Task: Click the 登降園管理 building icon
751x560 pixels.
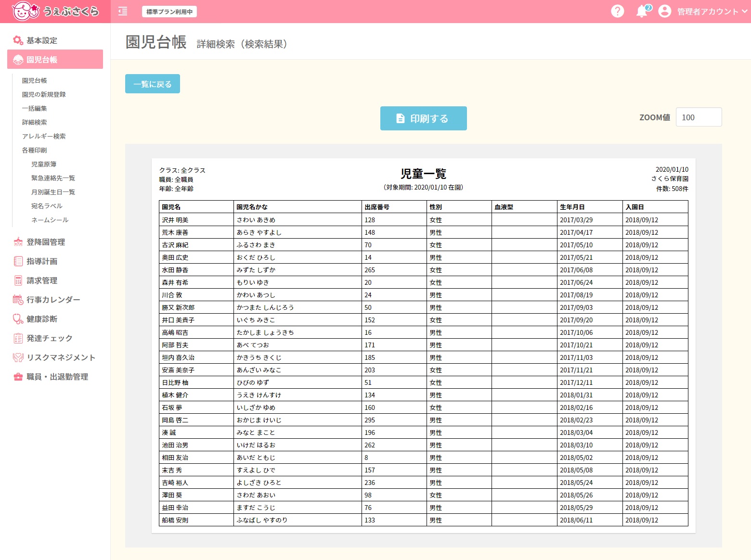Action: (18, 242)
